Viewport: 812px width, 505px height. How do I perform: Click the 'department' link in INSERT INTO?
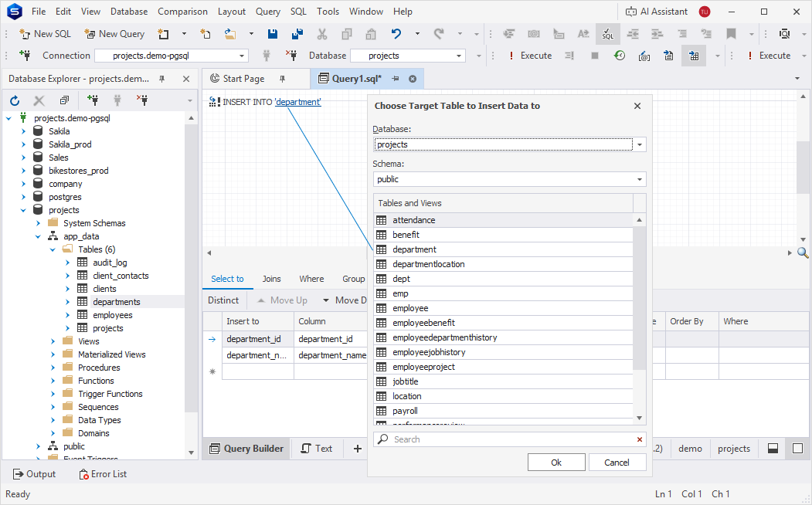[297, 102]
